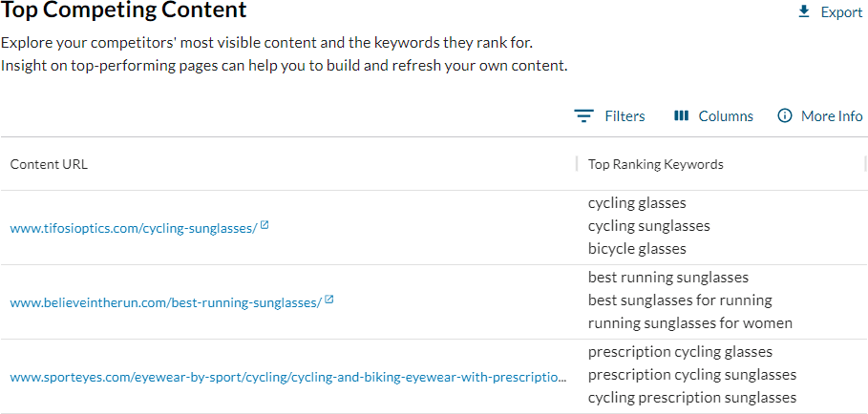This screenshot has height=414, width=868.
Task: Click "running sunglasses for women" keyword
Action: point(689,323)
